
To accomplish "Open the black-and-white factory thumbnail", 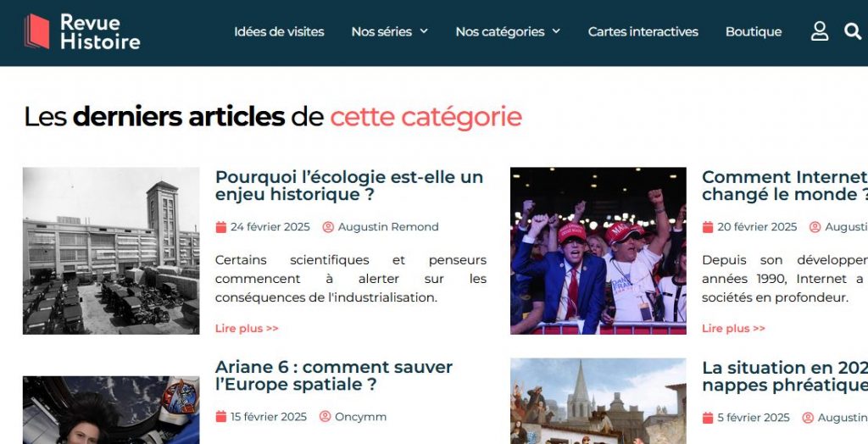I will [111, 251].
